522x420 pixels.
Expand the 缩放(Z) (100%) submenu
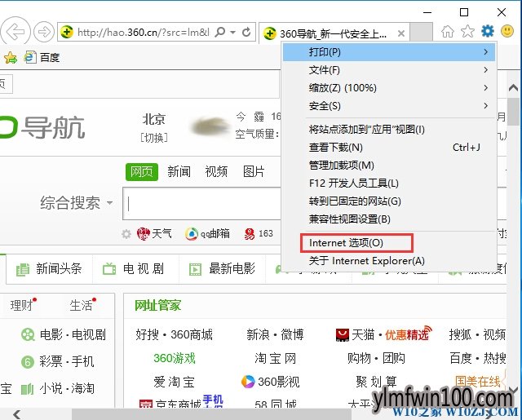(389, 88)
